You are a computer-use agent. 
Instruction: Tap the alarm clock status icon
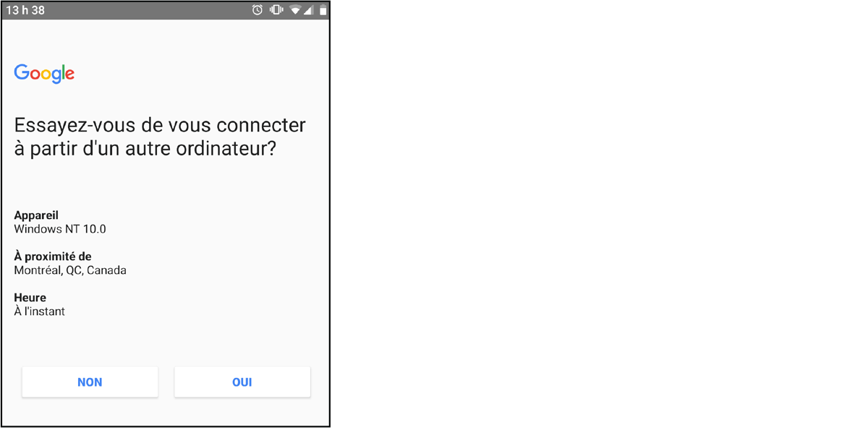pos(258,10)
